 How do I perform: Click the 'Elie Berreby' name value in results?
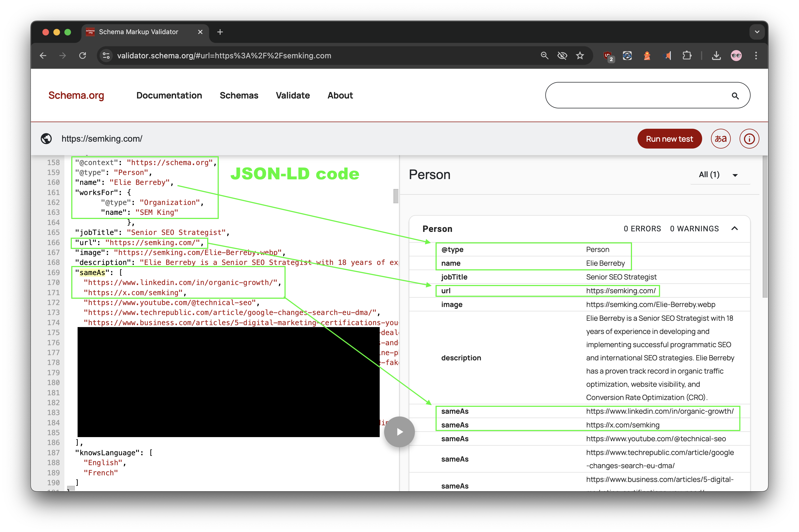click(x=605, y=263)
